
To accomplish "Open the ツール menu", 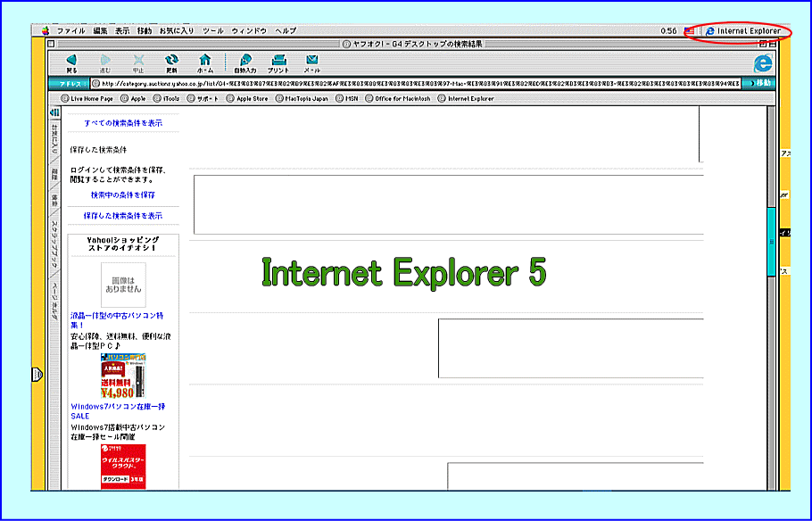I will (x=212, y=30).
